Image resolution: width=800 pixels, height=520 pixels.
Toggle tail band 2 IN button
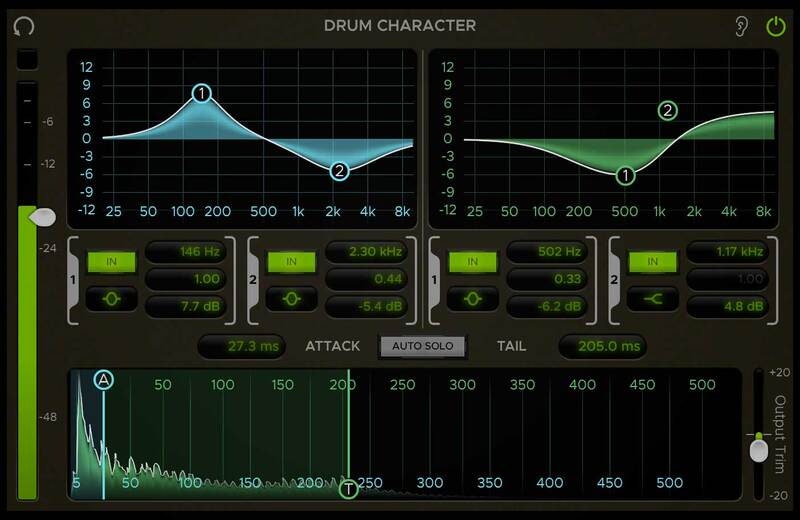652,262
